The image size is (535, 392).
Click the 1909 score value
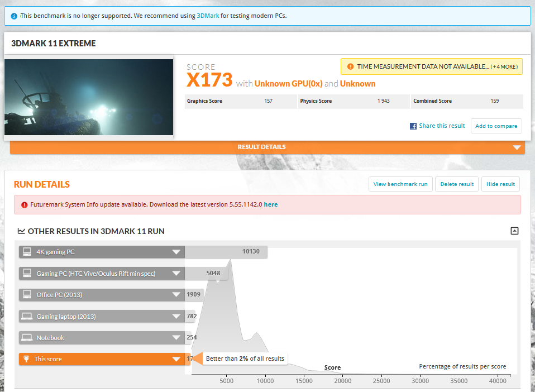[x=193, y=294]
